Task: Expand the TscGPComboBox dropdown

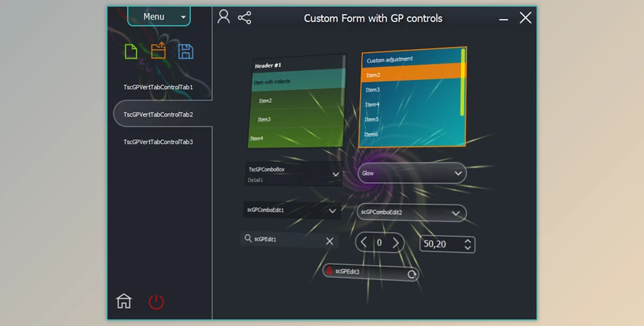Action: click(335, 175)
